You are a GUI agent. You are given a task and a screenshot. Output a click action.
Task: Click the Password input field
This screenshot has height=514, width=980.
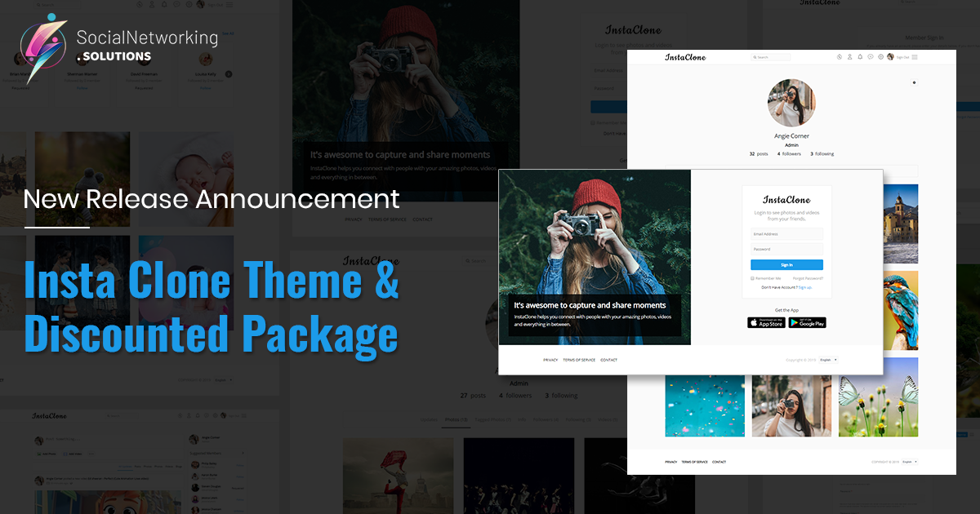[x=786, y=249]
